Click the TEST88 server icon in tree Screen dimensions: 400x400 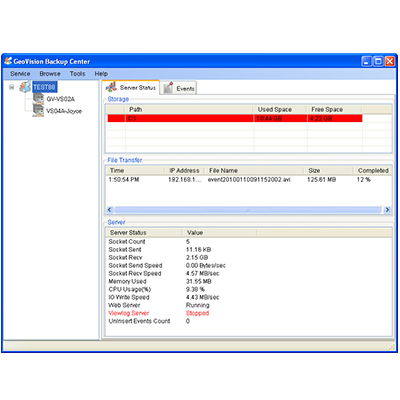point(25,87)
